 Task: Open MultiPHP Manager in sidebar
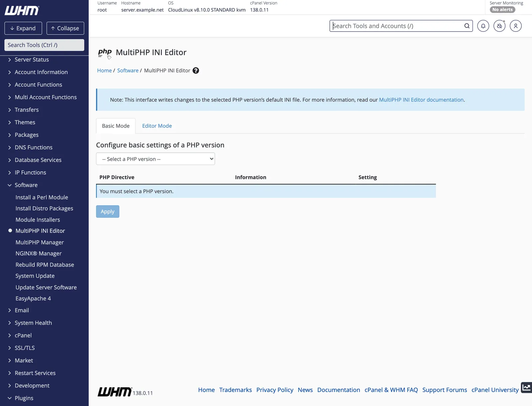click(40, 243)
